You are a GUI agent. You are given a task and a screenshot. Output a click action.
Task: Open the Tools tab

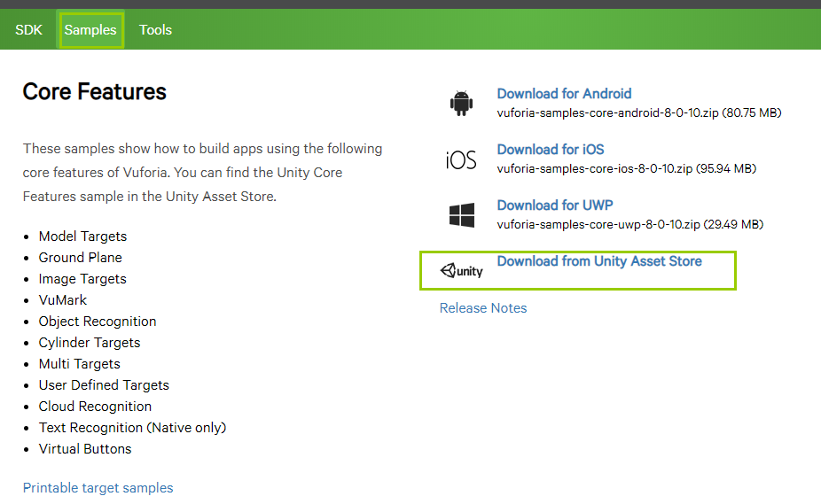pyautogui.click(x=155, y=30)
